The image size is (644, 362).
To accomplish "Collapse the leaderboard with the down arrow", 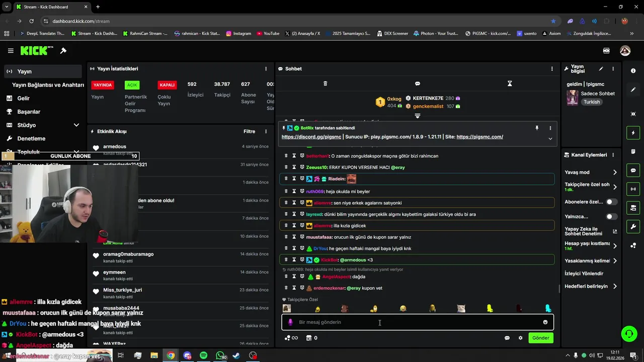I will 417,116.
